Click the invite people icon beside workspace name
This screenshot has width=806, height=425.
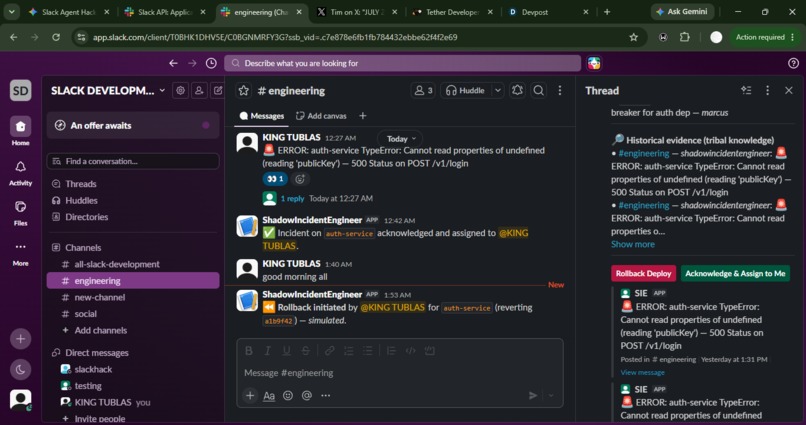(199, 90)
